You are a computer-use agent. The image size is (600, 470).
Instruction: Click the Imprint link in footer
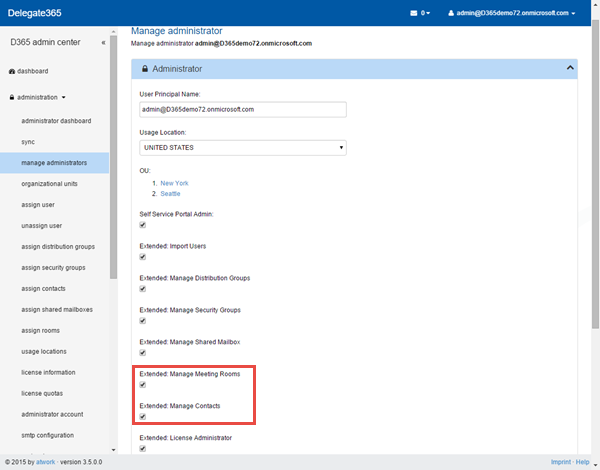click(560, 462)
